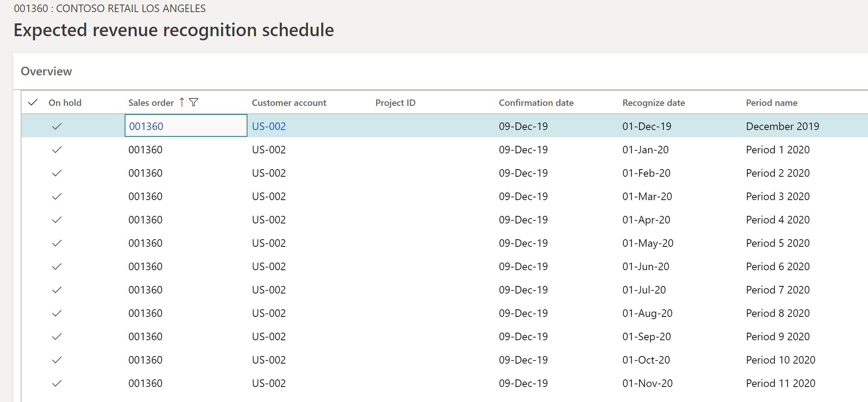Toggle On hold check for Period 8 2020 row

(56, 313)
